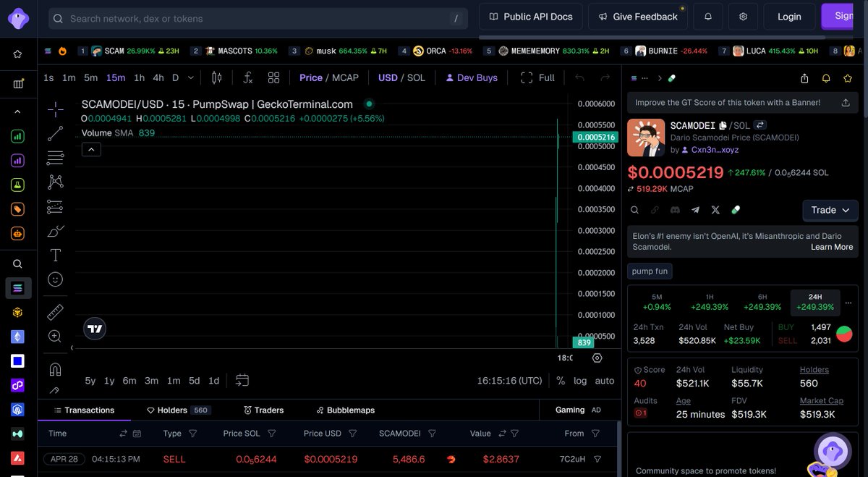Click the notification bell in the header
Image resolution: width=868 pixels, height=477 pixels.
point(708,16)
